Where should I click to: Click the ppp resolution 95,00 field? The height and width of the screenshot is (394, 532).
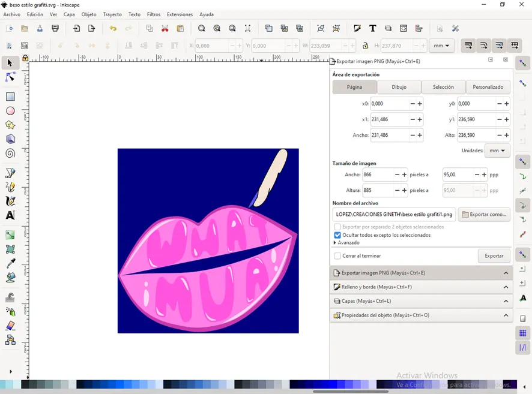[x=458, y=175]
